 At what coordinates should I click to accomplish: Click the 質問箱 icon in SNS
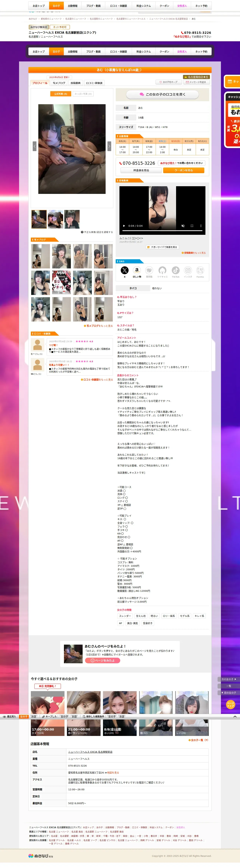tap(149, 270)
